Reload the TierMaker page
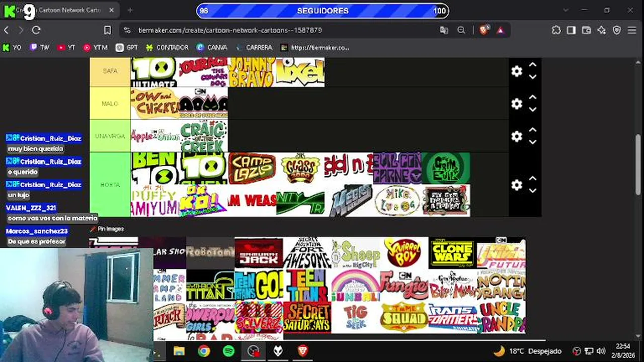This screenshot has width=644, height=362. click(36, 30)
